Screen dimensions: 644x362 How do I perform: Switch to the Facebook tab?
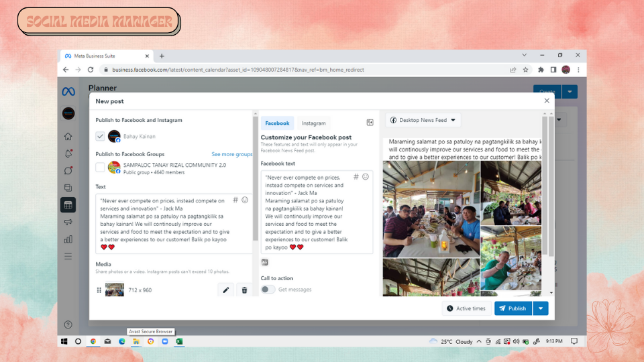(x=277, y=123)
